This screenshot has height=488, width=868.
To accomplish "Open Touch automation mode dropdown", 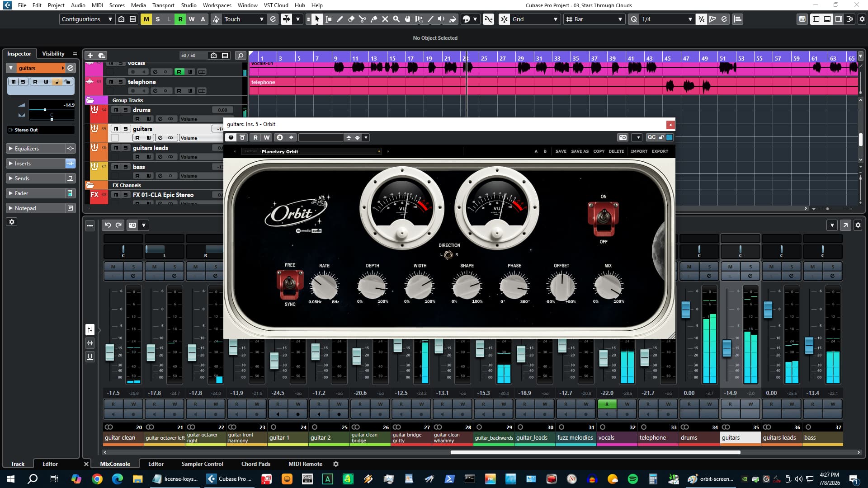I will (244, 19).
